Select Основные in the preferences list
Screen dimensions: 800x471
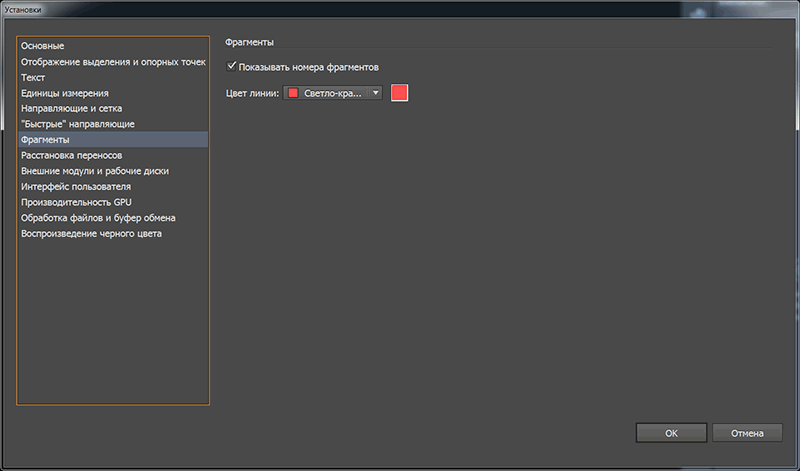coord(43,46)
